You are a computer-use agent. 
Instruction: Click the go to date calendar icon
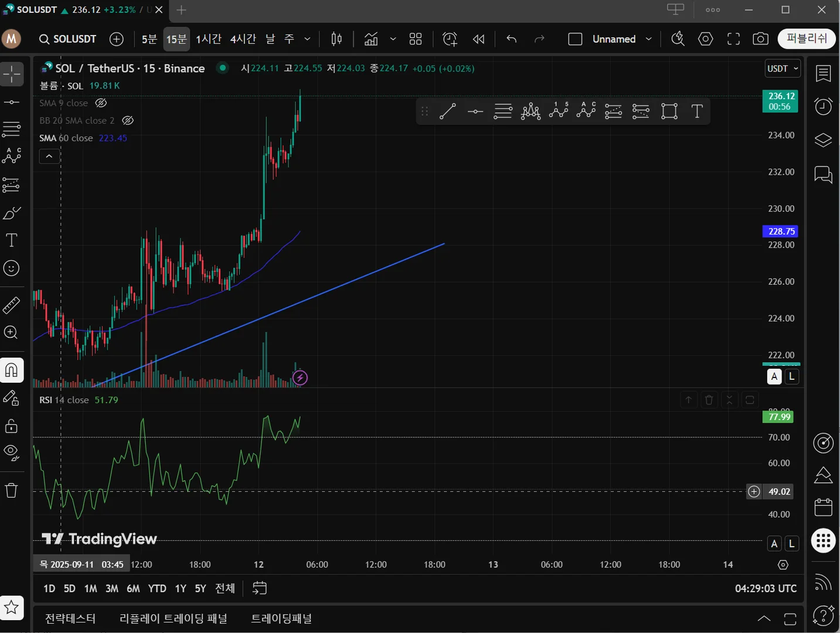coord(260,588)
